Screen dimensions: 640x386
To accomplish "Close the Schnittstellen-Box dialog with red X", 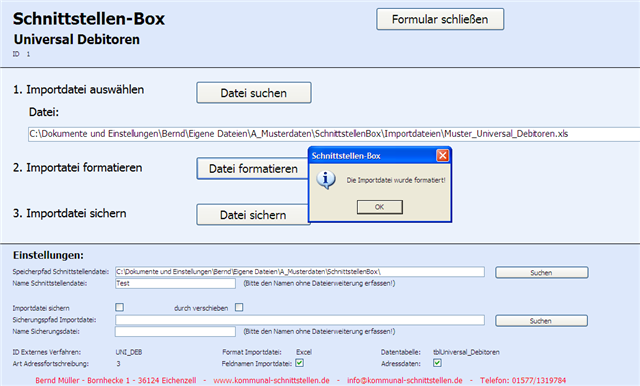I will tap(442, 155).
